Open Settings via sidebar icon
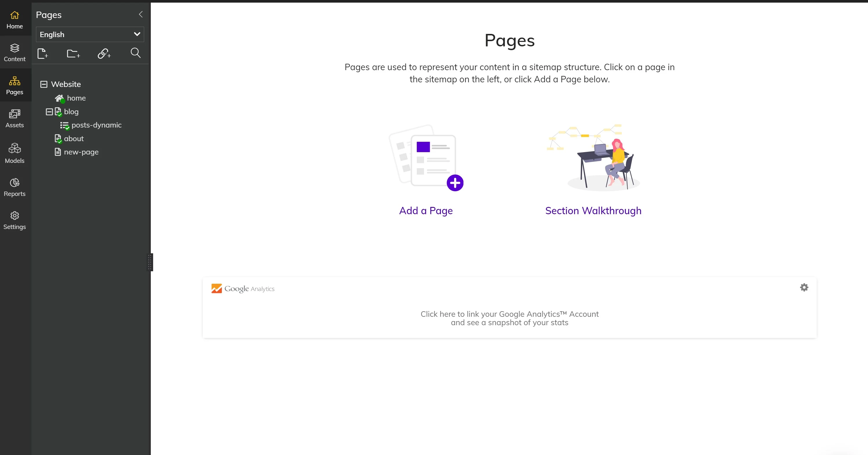Image resolution: width=868 pixels, height=455 pixels. tap(14, 220)
